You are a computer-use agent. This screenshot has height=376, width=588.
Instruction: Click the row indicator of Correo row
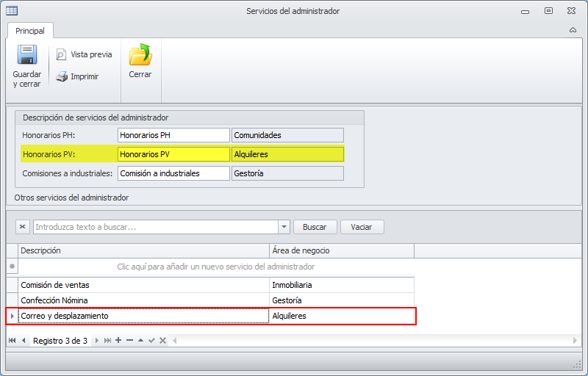[x=12, y=316]
